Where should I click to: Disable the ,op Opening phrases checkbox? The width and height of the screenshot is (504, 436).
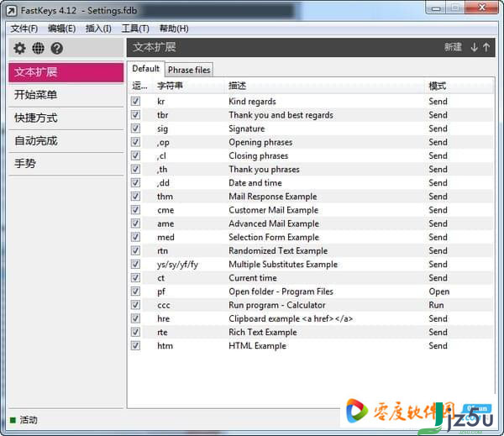point(135,142)
